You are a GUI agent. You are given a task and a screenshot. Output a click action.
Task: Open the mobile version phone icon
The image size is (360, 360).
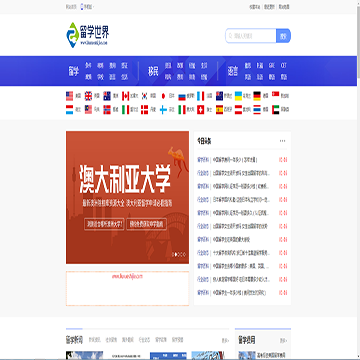pyautogui.click(x=83, y=7)
